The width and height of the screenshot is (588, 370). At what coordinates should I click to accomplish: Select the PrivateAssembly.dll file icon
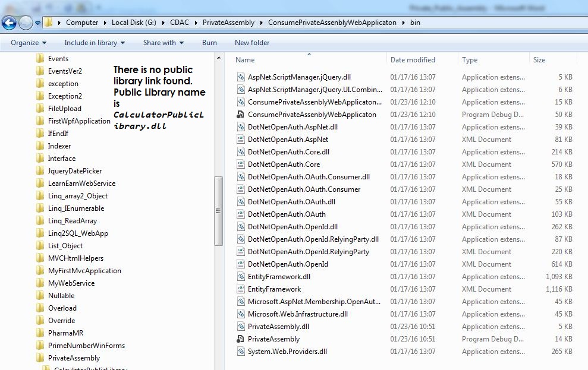click(240, 327)
